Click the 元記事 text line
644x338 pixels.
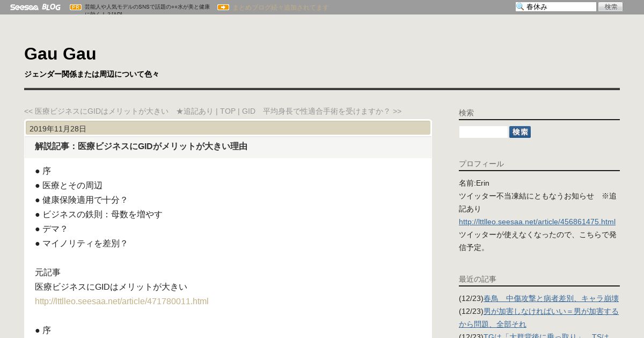48,272
